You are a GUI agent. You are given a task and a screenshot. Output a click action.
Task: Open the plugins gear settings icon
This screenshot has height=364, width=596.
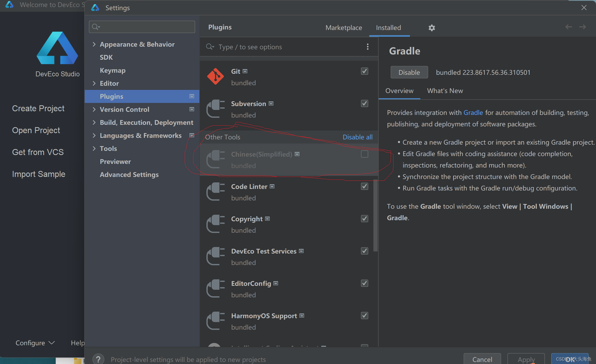432,28
